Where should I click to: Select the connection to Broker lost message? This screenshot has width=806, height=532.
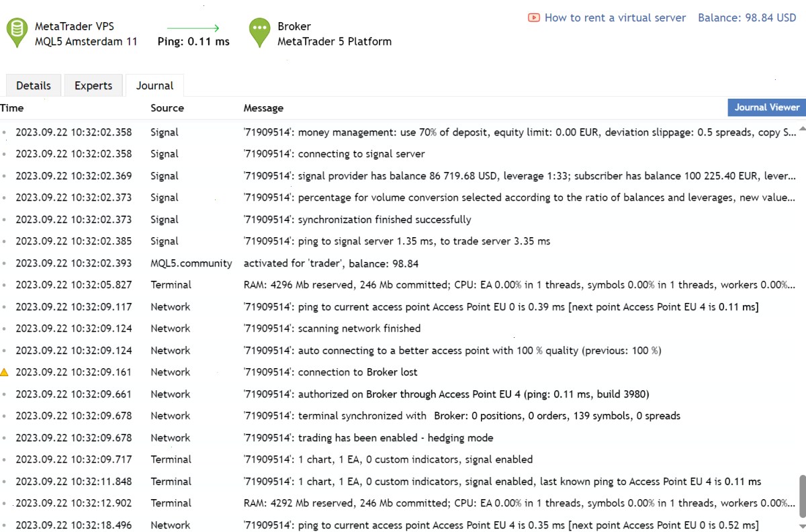tap(330, 372)
